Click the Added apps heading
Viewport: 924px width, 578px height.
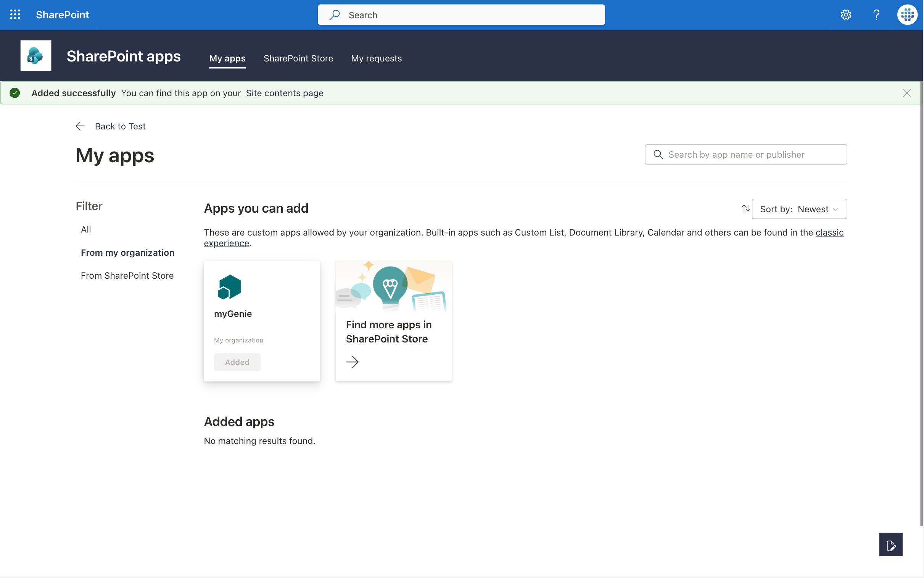[x=239, y=421]
